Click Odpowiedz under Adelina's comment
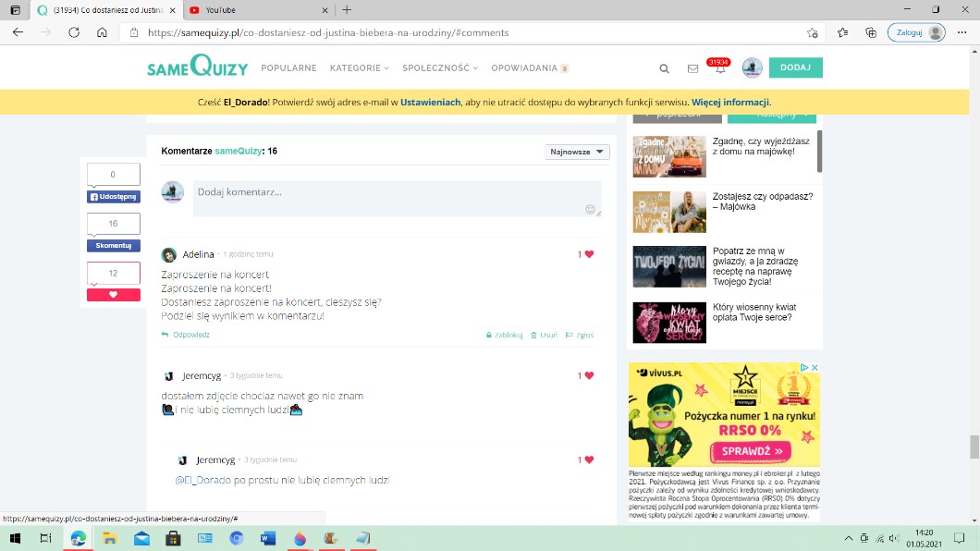 click(x=190, y=335)
